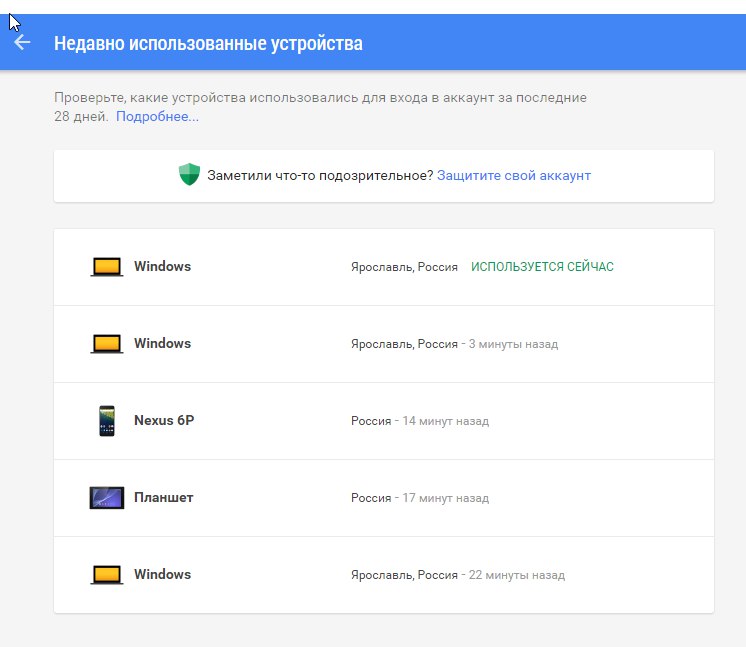Click the Nexus 6P phone icon
The height and width of the screenshot is (647, 746).
(x=107, y=421)
